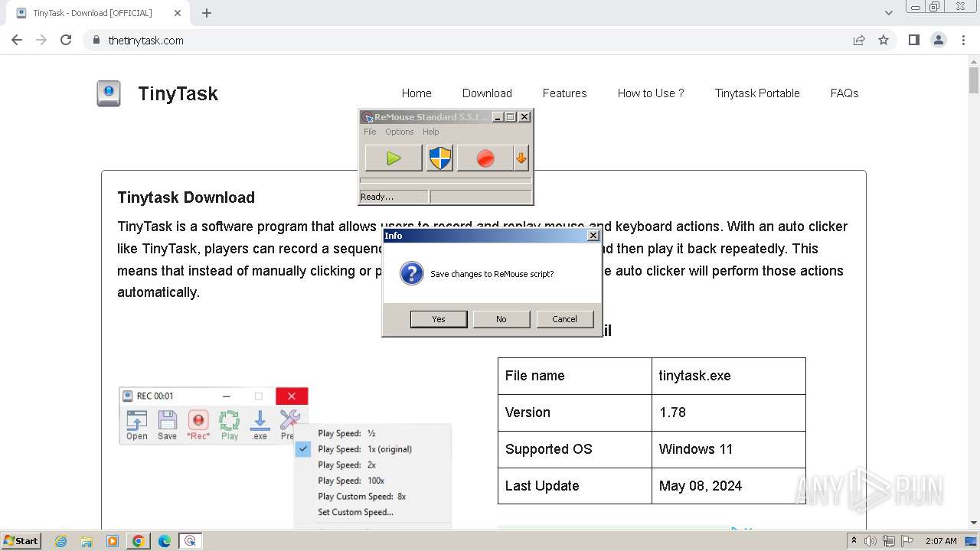Open the FAQs page link
Viewport: 980px width, 551px height.
[x=844, y=93]
